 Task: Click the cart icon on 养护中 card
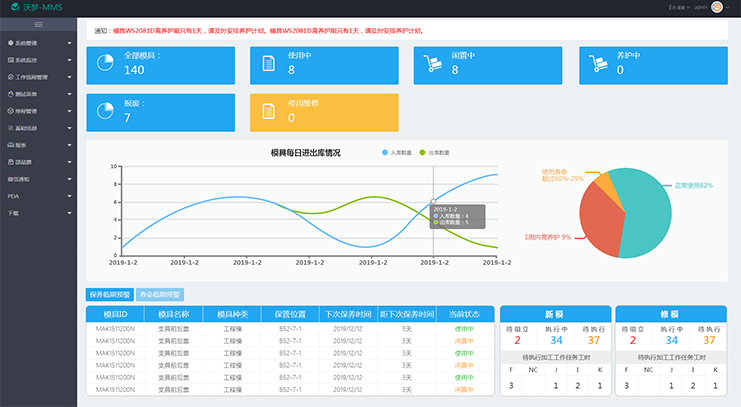click(597, 63)
